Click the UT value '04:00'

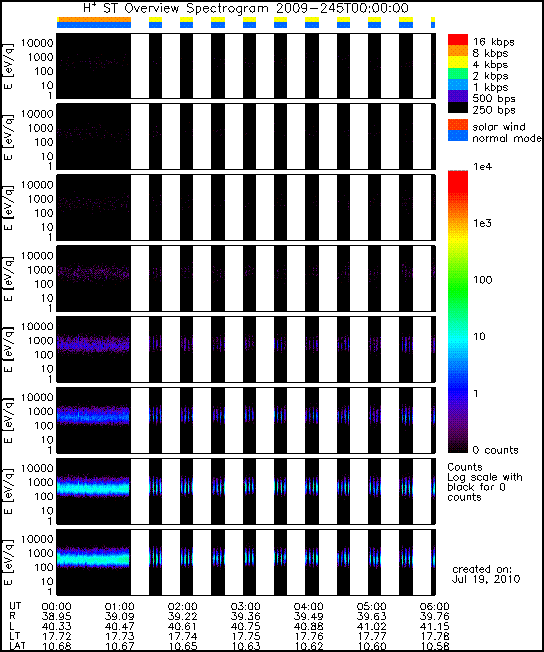308,606
